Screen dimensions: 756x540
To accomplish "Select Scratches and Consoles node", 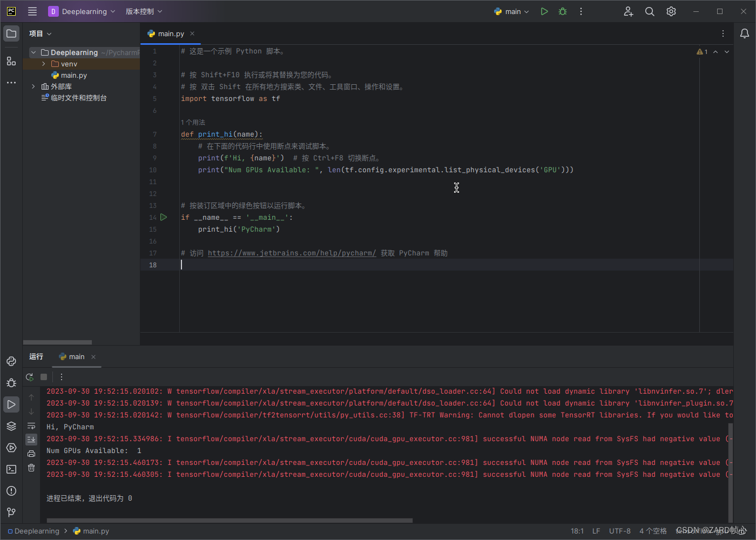I will coord(74,98).
